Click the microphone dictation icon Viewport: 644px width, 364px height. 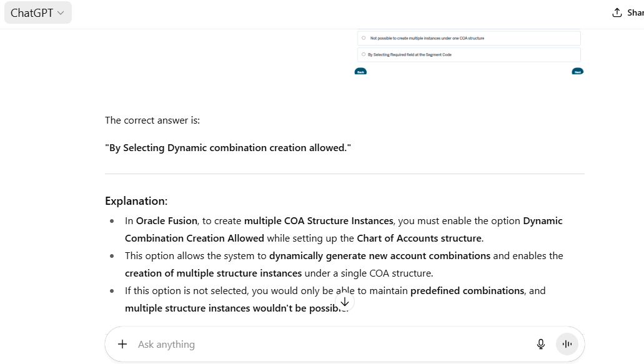[x=541, y=344]
